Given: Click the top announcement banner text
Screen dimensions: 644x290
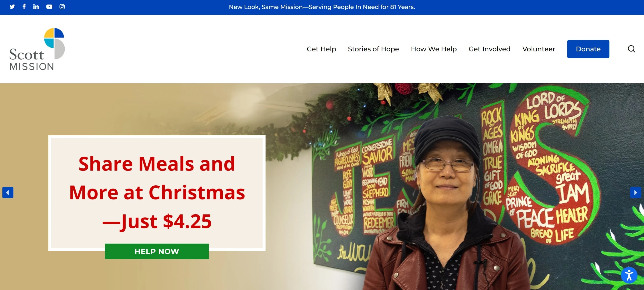Looking at the screenshot, I should point(322,7).
